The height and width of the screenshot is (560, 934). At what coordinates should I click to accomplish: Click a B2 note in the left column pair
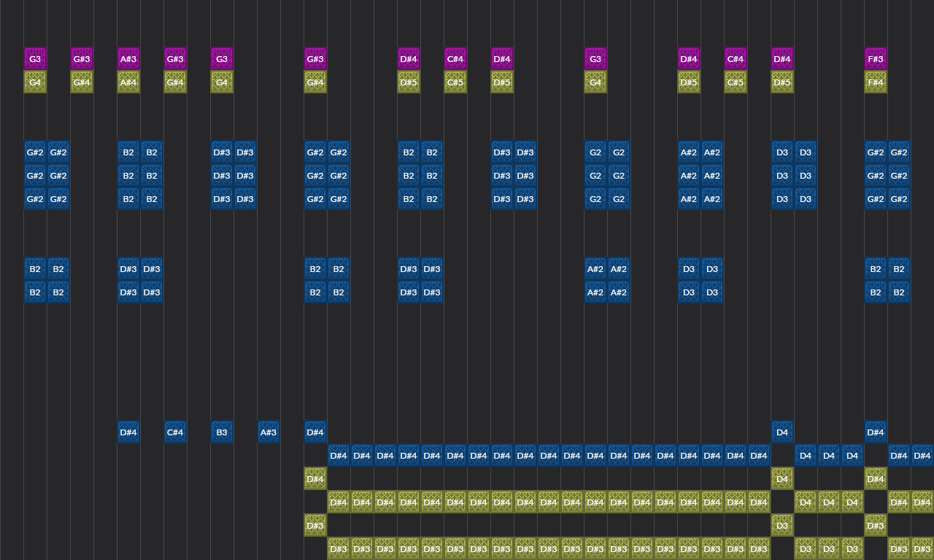(34, 269)
